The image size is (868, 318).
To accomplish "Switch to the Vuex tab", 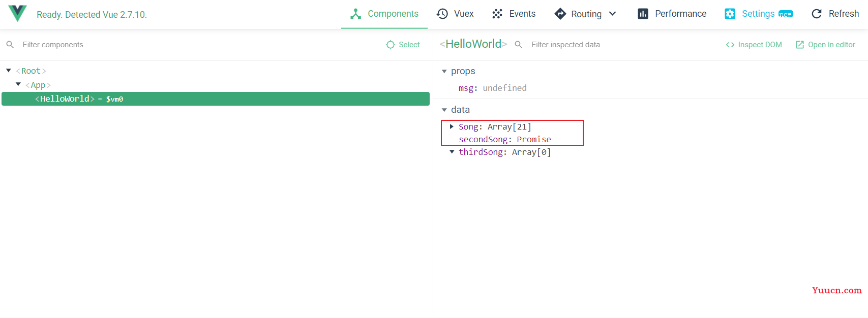I will click(455, 14).
